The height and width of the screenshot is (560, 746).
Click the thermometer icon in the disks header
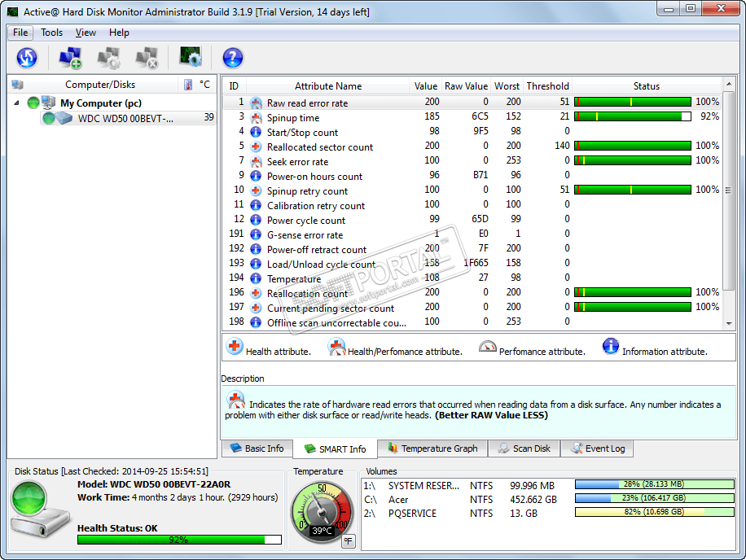(188, 85)
